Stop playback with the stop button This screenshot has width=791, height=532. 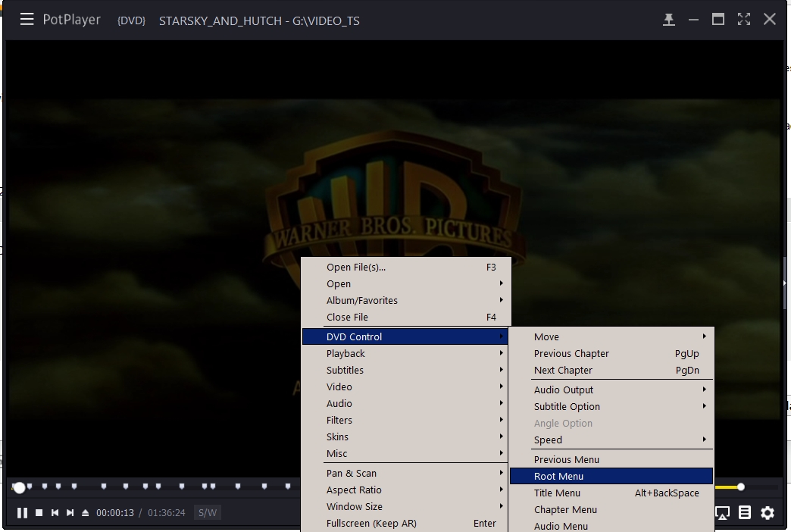39,513
